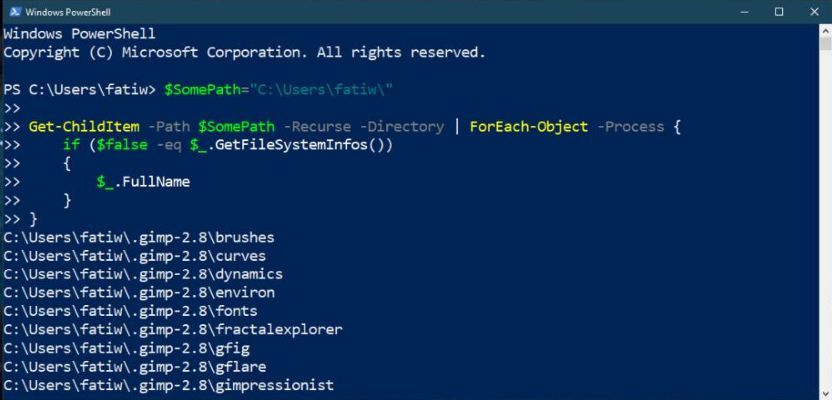Click the Microsoft Corporation copyright line
Image resolution: width=832 pixels, height=400 pixels.
(244, 52)
